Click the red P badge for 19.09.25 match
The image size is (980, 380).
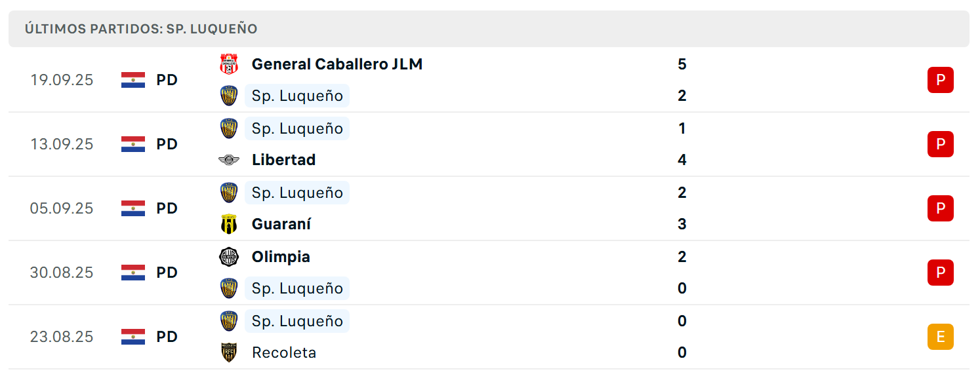point(940,80)
